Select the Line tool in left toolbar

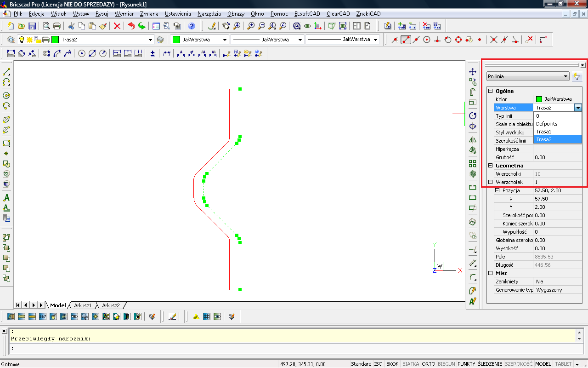coord(6,72)
